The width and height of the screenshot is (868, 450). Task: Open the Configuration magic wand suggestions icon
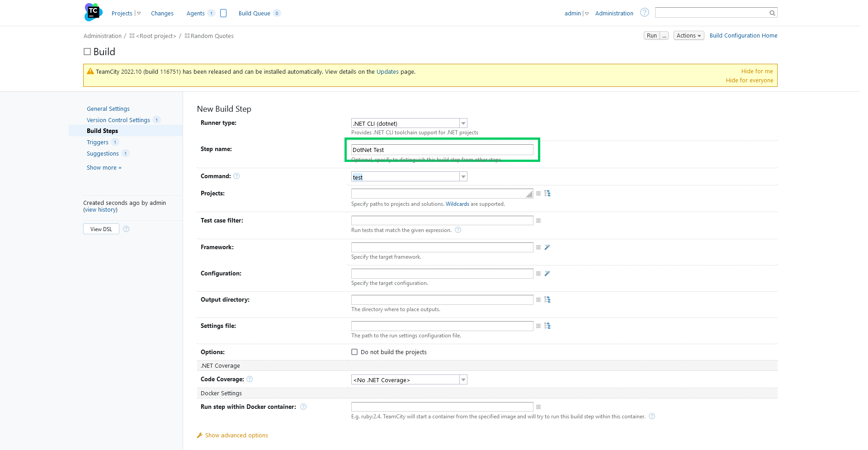pos(547,274)
